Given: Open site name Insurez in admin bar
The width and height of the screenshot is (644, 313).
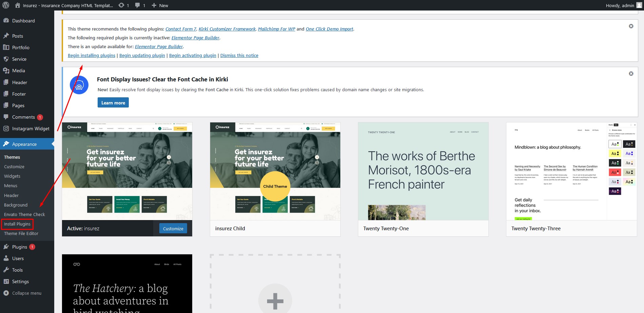Looking at the screenshot, I should pyautogui.click(x=68, y=5).
